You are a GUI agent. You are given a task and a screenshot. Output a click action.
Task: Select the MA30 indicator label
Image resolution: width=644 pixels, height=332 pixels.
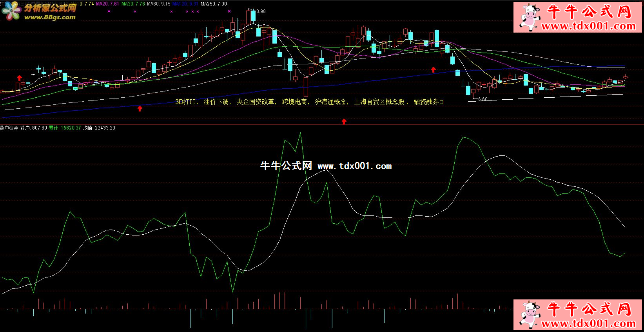coord(133,4)
